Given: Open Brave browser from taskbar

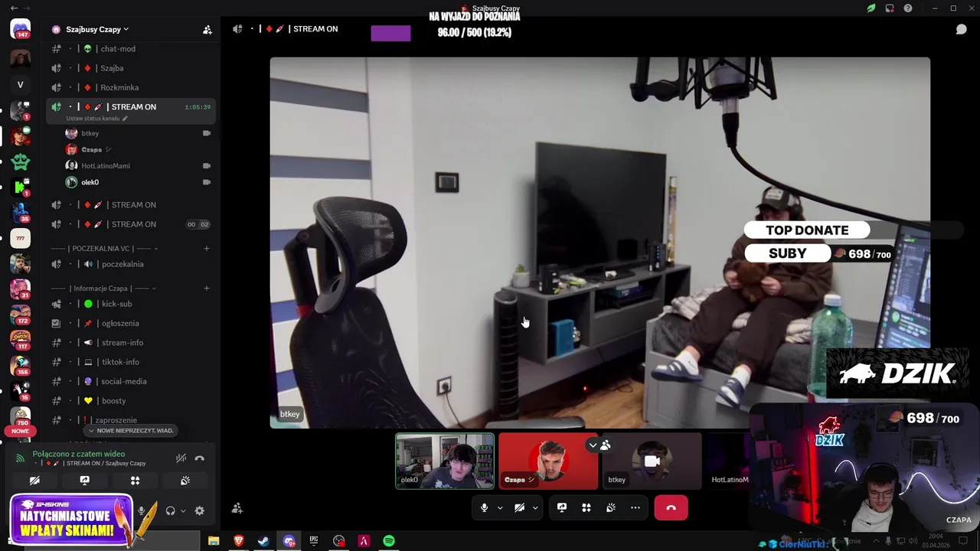Looking at the screenshot, I should click(x=238, y=541).
